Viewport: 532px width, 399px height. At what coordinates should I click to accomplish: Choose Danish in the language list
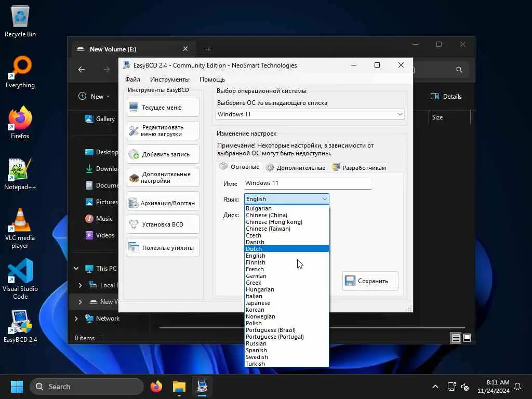point(287,242)
